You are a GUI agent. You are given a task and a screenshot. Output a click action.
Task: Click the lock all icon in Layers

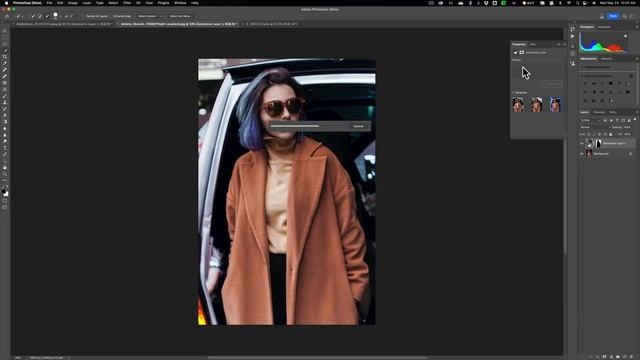click(611, 134)
